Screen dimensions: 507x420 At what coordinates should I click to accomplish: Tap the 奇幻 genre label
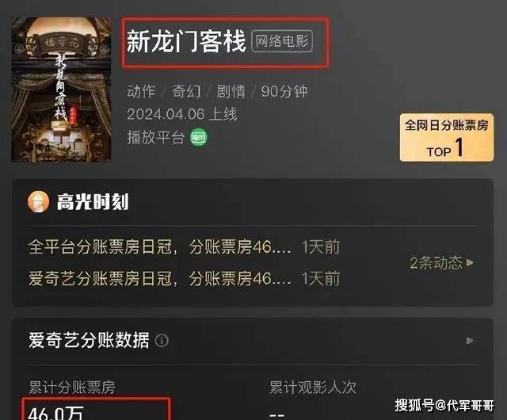[x=186, y=91]
